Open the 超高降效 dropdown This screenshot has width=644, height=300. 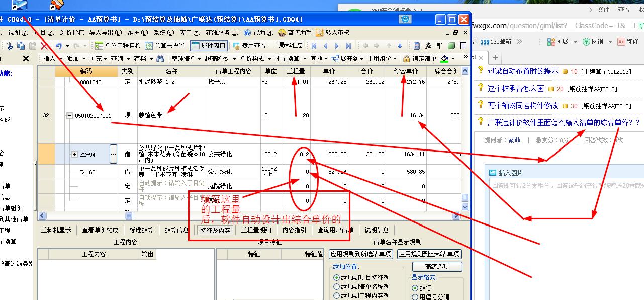[220, 59]
